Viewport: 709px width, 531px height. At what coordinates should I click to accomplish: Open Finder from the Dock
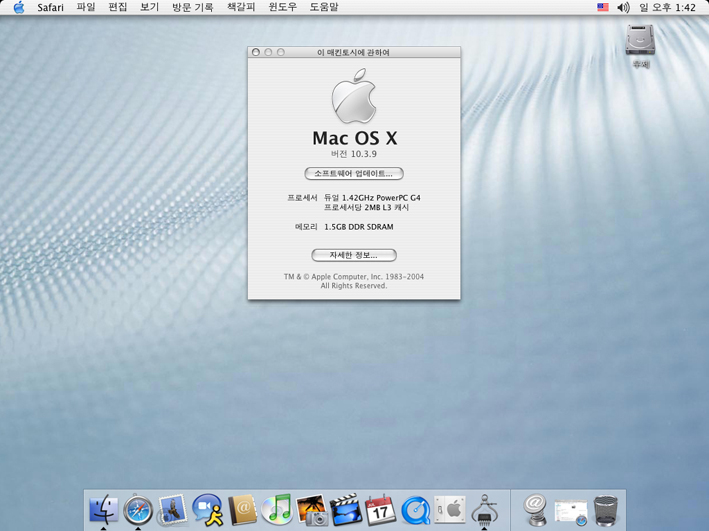[x=103, y=510]
